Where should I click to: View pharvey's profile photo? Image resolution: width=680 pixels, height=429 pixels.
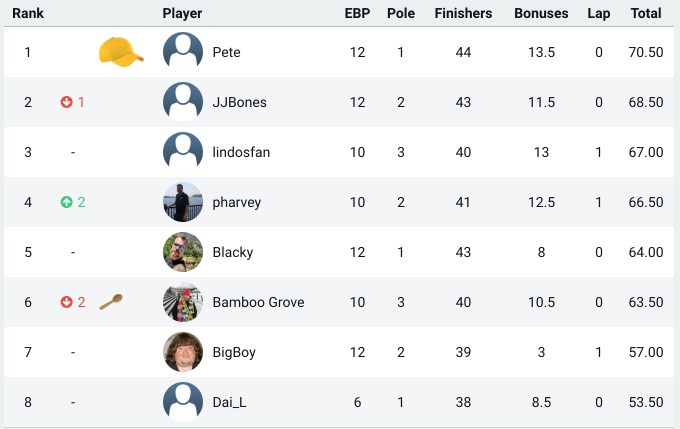point(183,202)
